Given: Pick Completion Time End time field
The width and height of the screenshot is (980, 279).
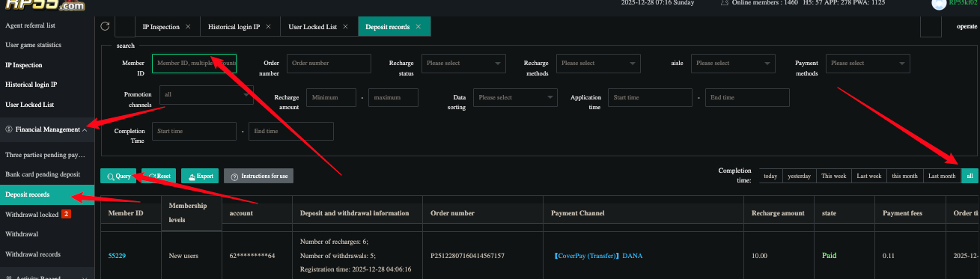Looking at the screenshot, I should click(291, 132).
